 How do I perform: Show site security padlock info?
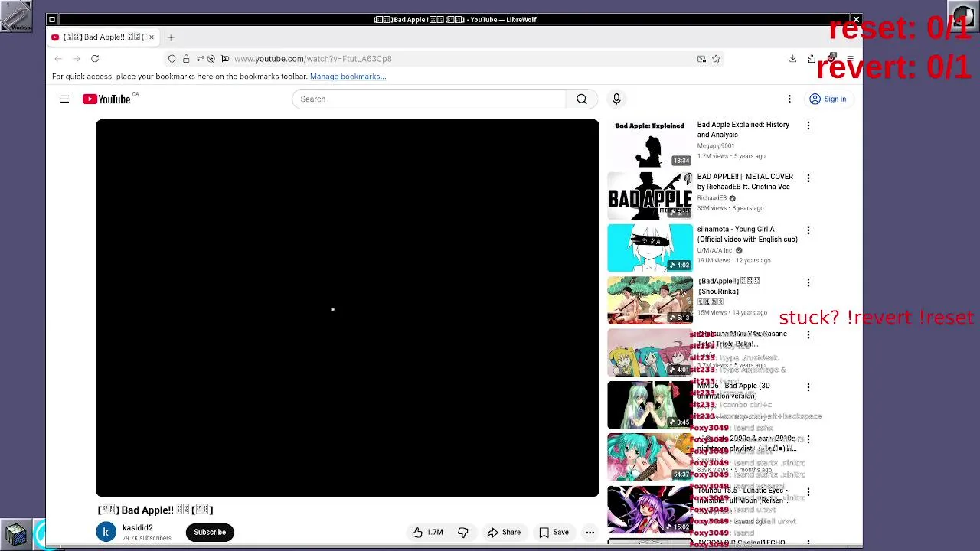point(186,59)
